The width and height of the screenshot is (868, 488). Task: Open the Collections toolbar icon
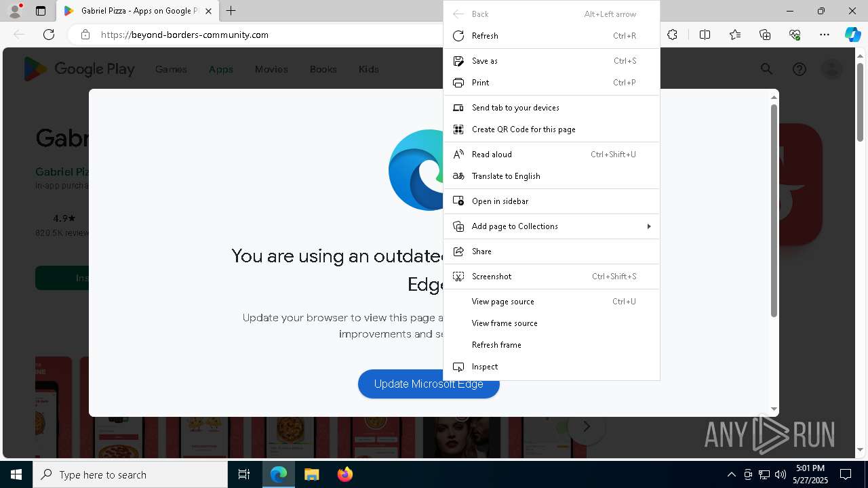tap(765, 35)
